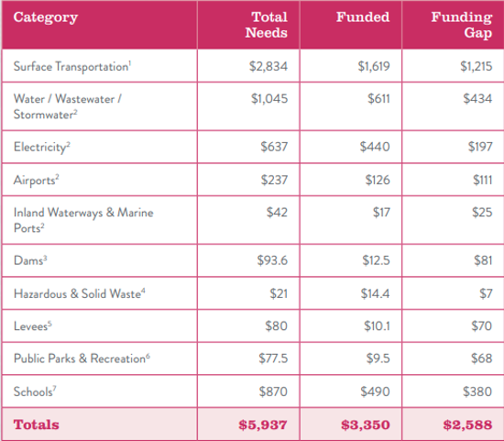Image resolution: width=504 pixels, height=441 pixels.
Task: Select the $611 funded amount
Action: click(379, 98)
